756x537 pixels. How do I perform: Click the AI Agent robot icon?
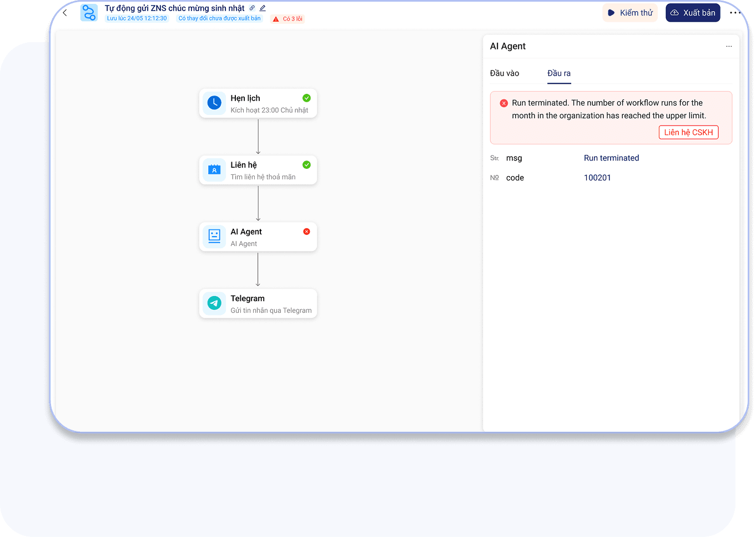[x=214, y=237]
